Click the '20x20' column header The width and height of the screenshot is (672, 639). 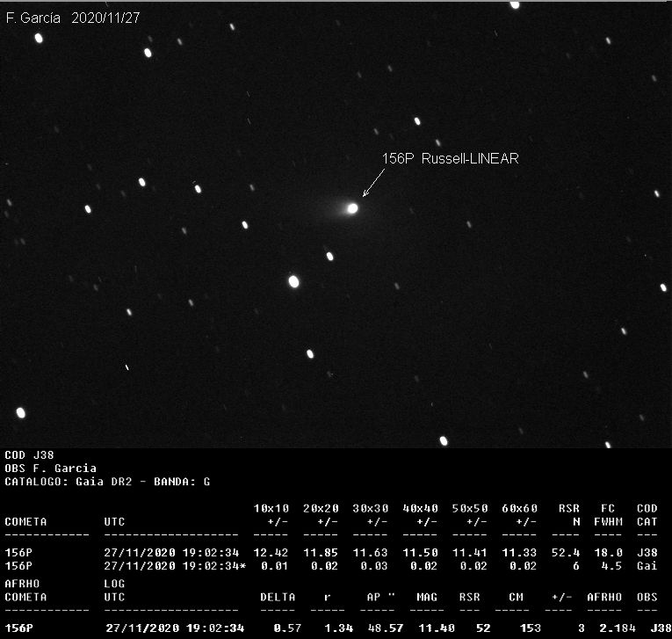tap(321, 508)
